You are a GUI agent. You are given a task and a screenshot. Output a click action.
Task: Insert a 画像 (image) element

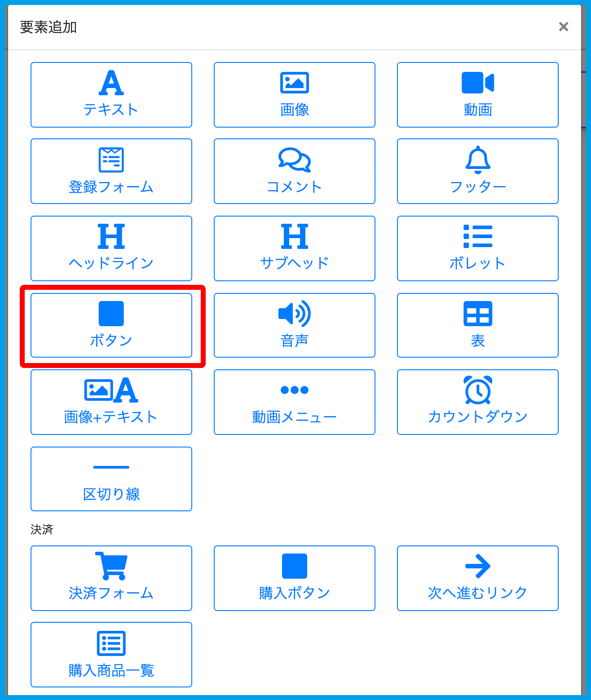coord(294,95)
